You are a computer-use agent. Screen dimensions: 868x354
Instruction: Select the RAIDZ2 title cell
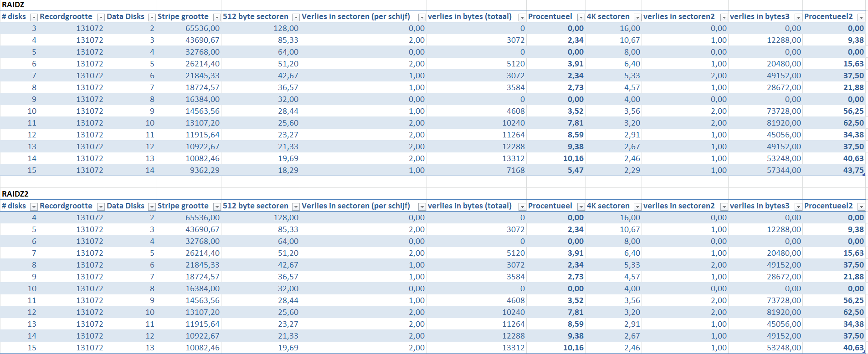coord(19,194)
